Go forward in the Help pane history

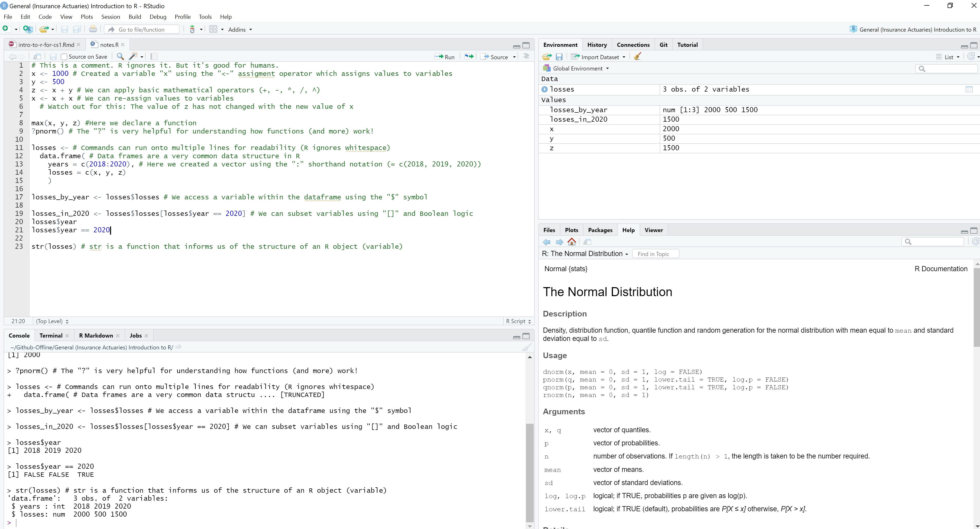click(559, 242)
